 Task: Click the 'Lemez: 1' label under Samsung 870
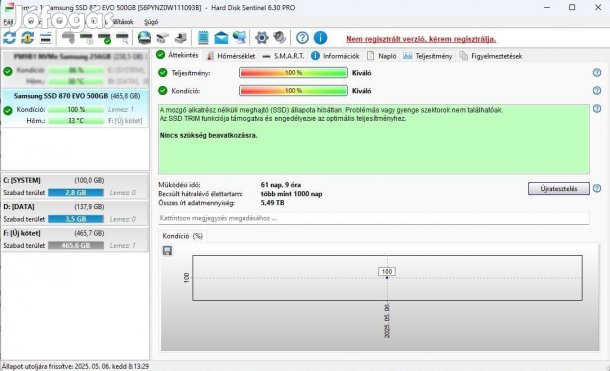[121, 110]
